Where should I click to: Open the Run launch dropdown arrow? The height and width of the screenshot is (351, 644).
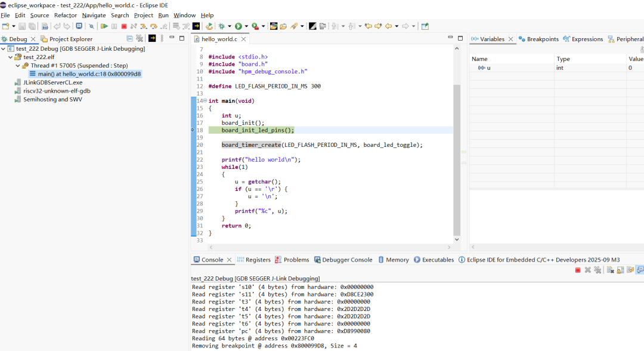coord(246,26)
